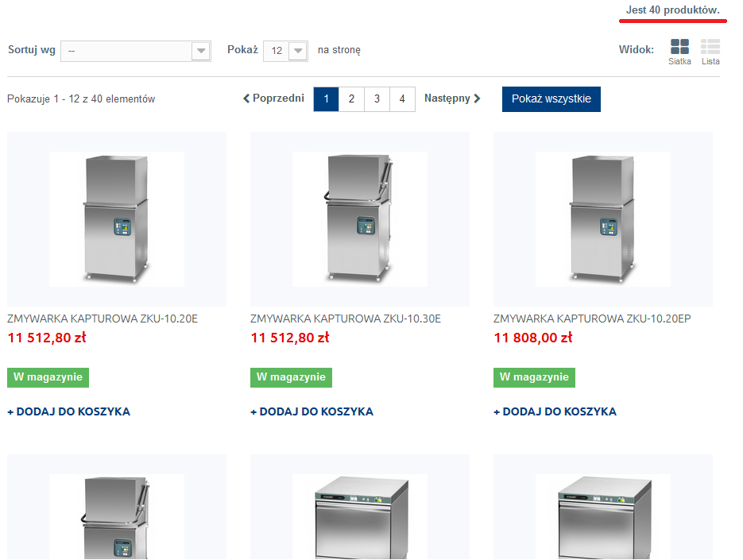
Task: Open the Pokaż items-per-page dropdown
Action: [x=286, y=51]
